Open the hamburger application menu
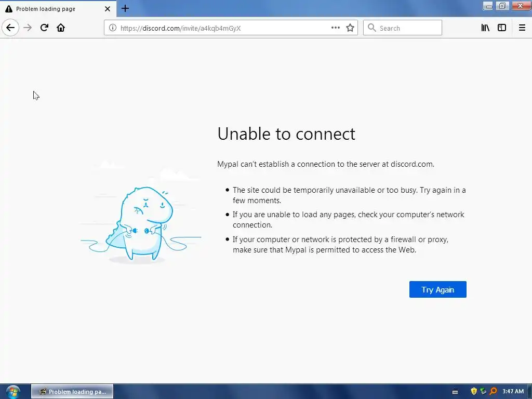532x399 pixels. [x=522, y=28]
